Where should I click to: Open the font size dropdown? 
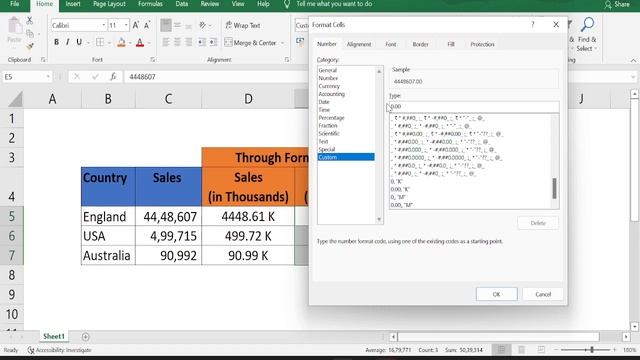pyautogui.click(x=126, y=25)
